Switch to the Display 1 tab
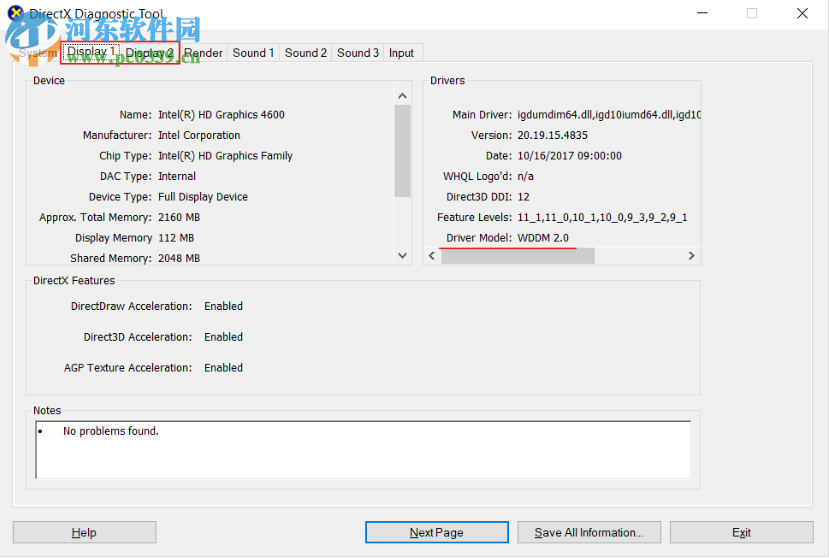 [91, 52]
